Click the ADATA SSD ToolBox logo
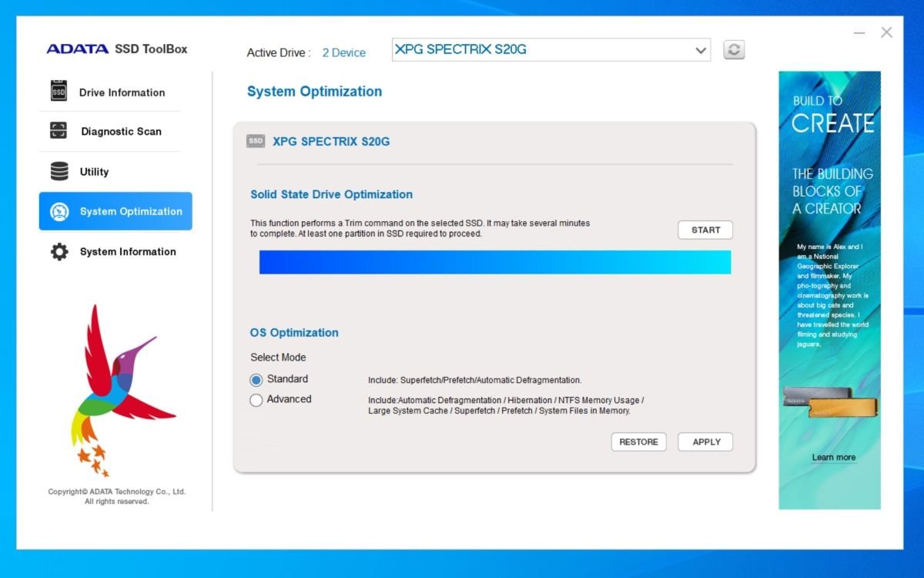The image size is (924, 578). [x=117, y=49]
